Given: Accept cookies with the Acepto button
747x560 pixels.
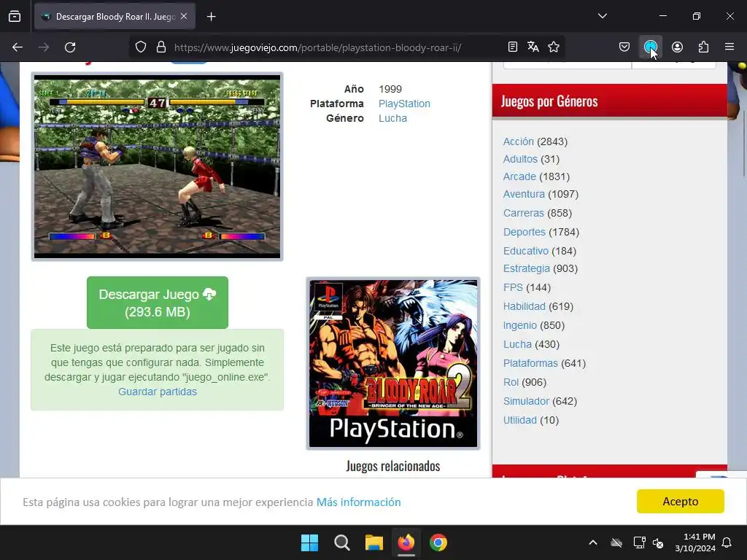Looking at the screenshot, I should (x=681, y=502).
